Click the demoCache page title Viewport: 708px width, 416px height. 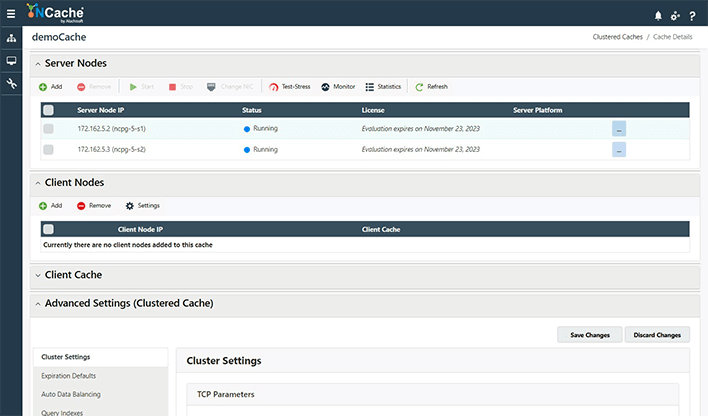59,37
